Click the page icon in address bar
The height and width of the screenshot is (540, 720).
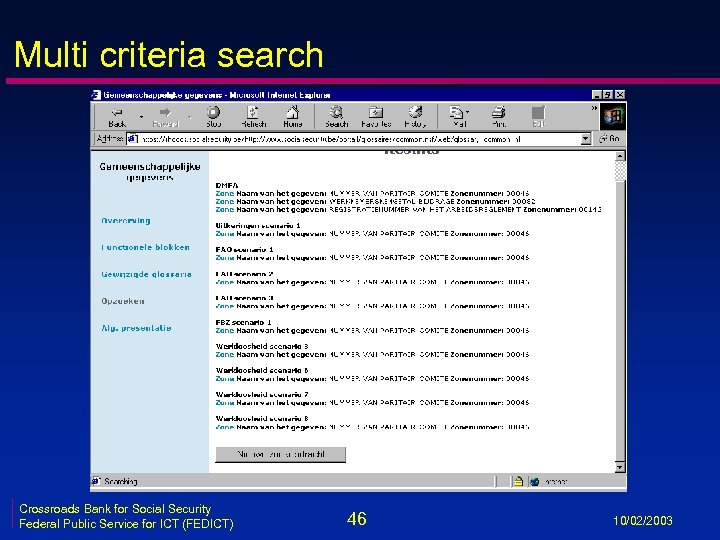[132, 139]
